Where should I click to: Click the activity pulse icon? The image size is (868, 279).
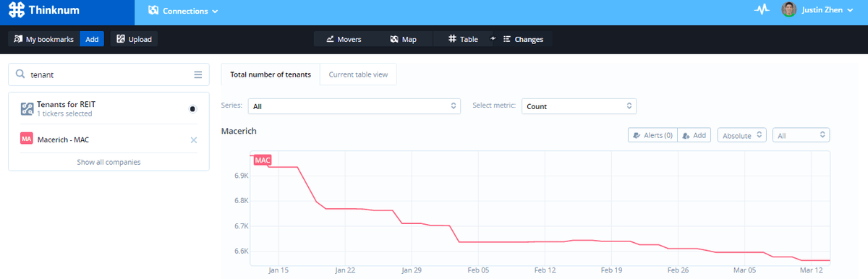[x=762, y=10]
